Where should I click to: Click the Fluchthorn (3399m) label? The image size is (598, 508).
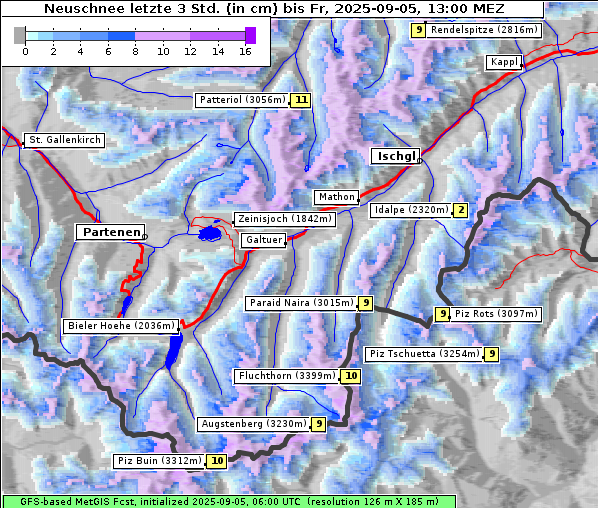286,376
